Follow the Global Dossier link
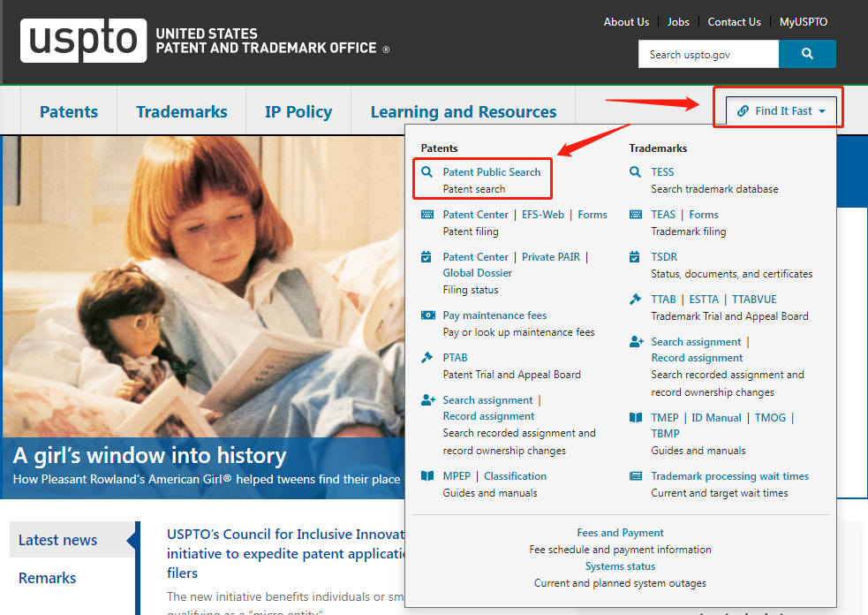 tap(477, 272)
